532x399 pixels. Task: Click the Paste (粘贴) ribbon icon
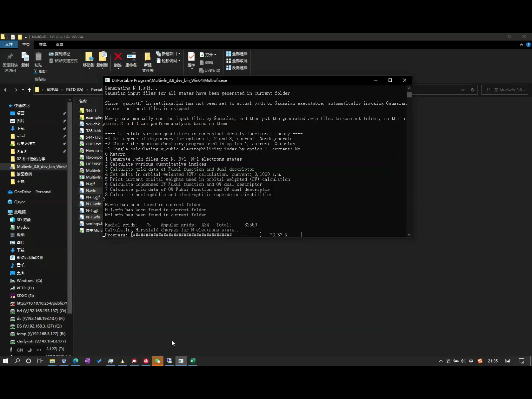click(39, 57)
